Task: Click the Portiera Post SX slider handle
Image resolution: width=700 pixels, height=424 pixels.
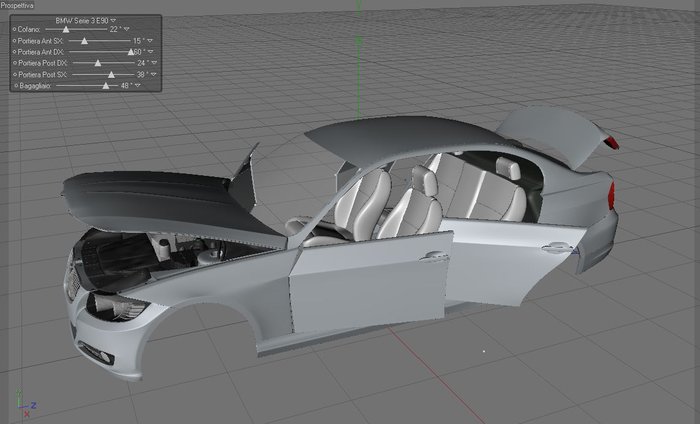Action: [111, 75]
